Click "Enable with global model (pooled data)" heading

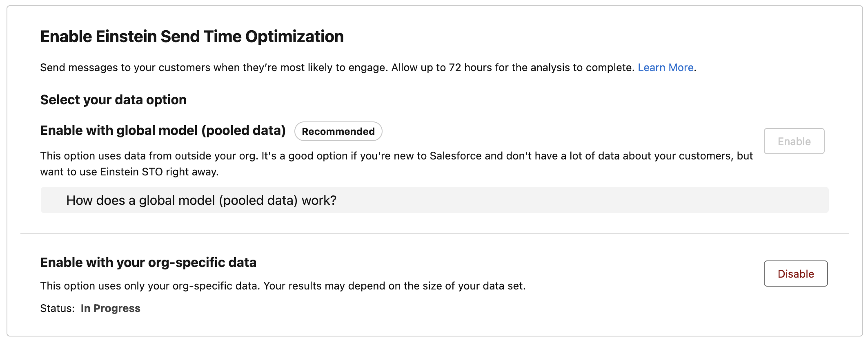tap(163, 130)
